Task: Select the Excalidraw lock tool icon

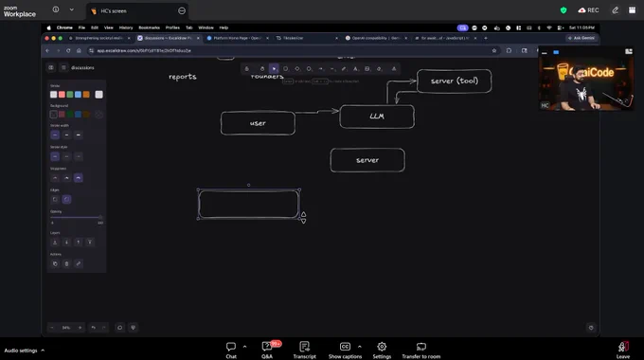Action: [x=247, y=68]
